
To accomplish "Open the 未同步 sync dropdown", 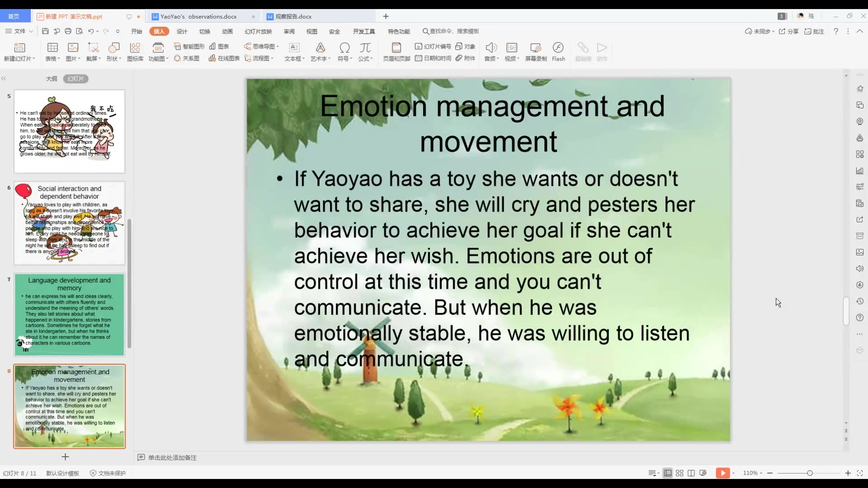I will pyautogui.click(x=759, y=31).
